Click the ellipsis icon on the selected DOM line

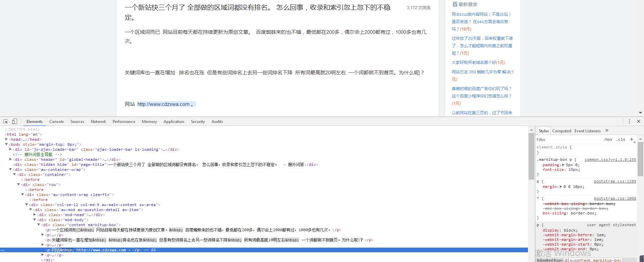point(2,250)
